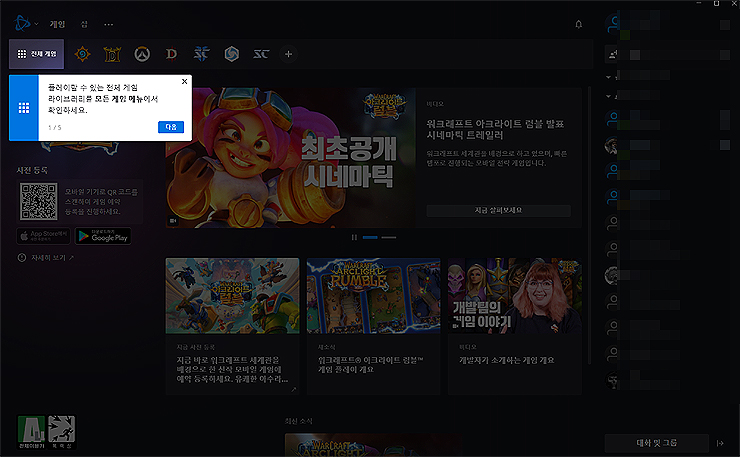The width and height of the screenshot is (740, 457).
Task: Open the Battle.net logo menu
Action: click(x=25, y=23)
